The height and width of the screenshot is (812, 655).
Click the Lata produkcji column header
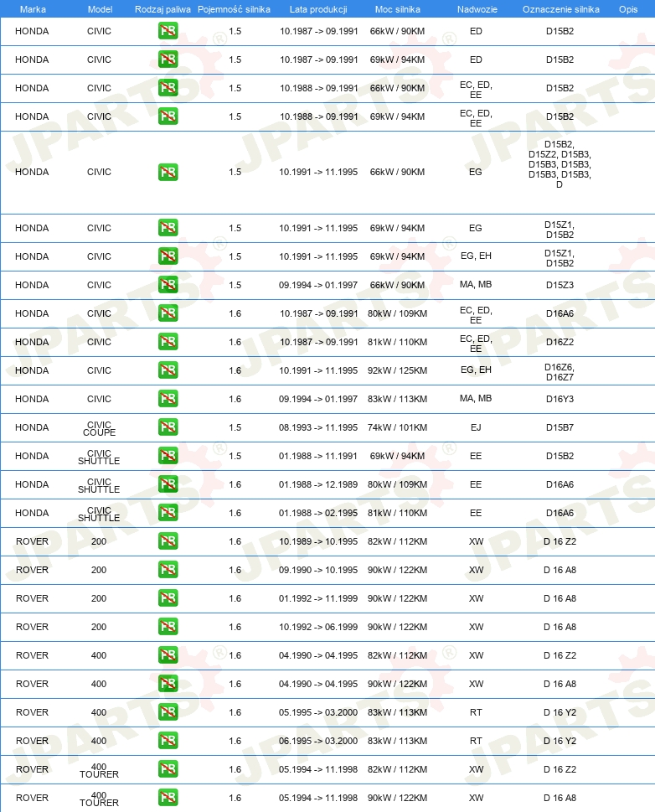pos(318,9)
